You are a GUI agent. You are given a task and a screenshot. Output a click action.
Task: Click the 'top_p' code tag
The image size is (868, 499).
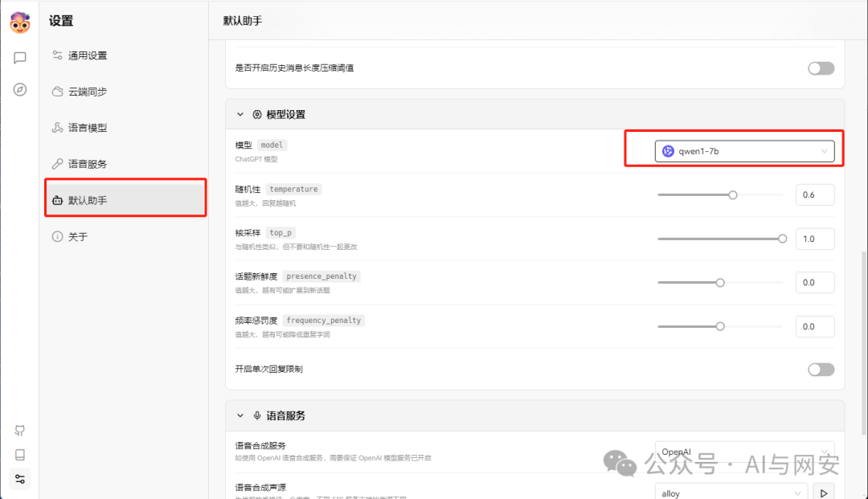pyautogui.click(x=280, y=233)
